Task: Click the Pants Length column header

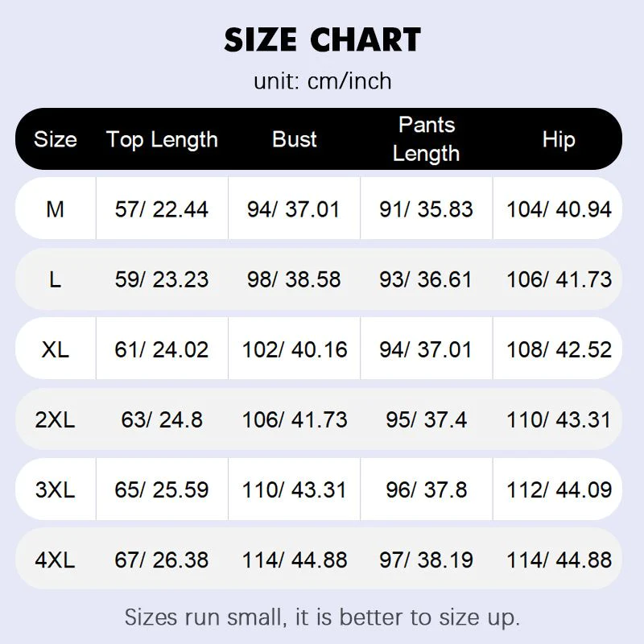Action: pyautogui.click(x=427, y=139)
